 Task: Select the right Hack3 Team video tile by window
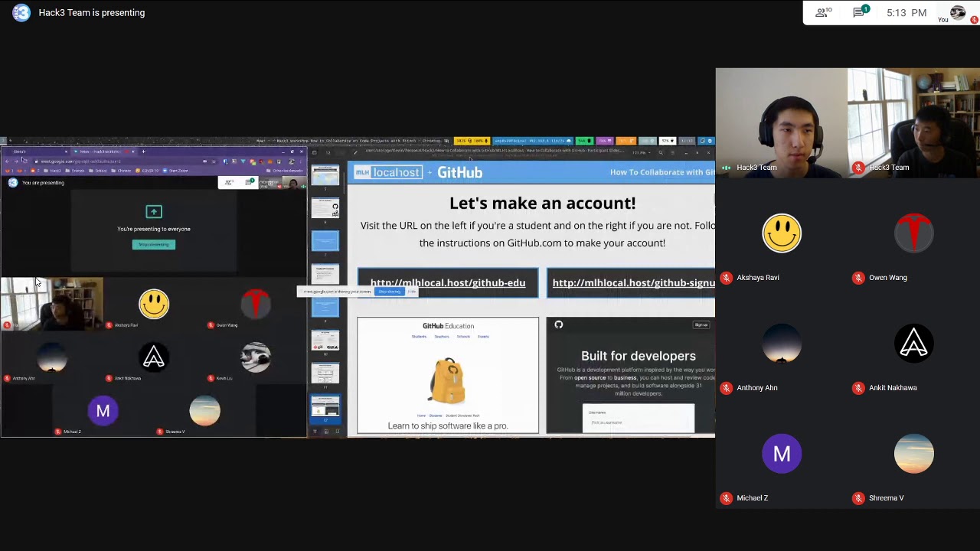pos(913,123)
